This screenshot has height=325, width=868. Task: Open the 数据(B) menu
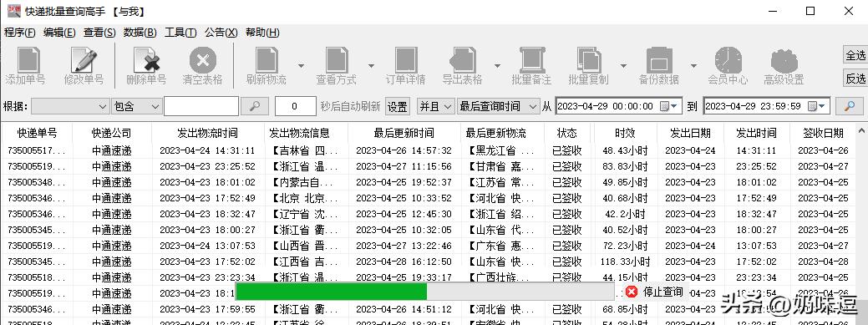[140, 33]
